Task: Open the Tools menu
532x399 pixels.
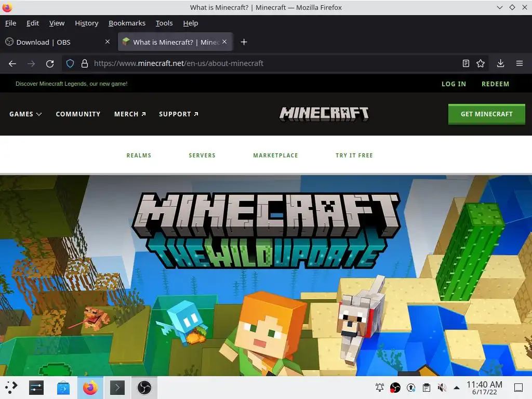Action: pos(164,23)
